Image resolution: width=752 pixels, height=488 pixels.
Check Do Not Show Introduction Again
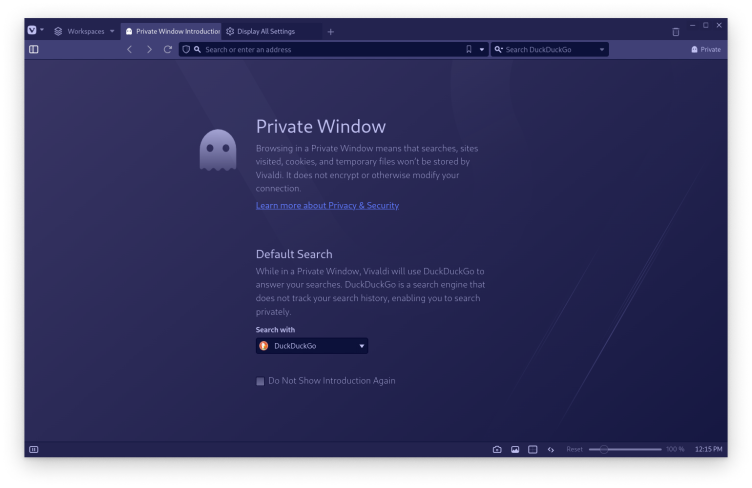point(261,381)
